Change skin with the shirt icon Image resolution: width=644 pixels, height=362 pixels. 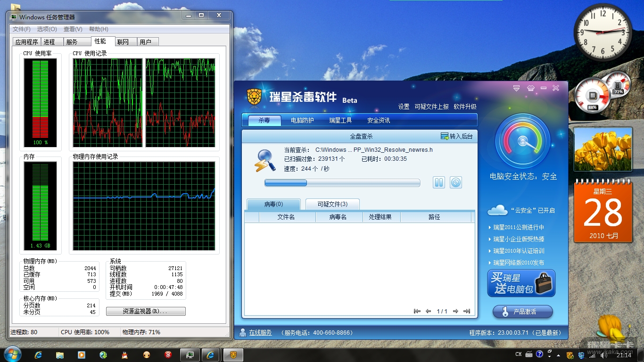[530, 88]
